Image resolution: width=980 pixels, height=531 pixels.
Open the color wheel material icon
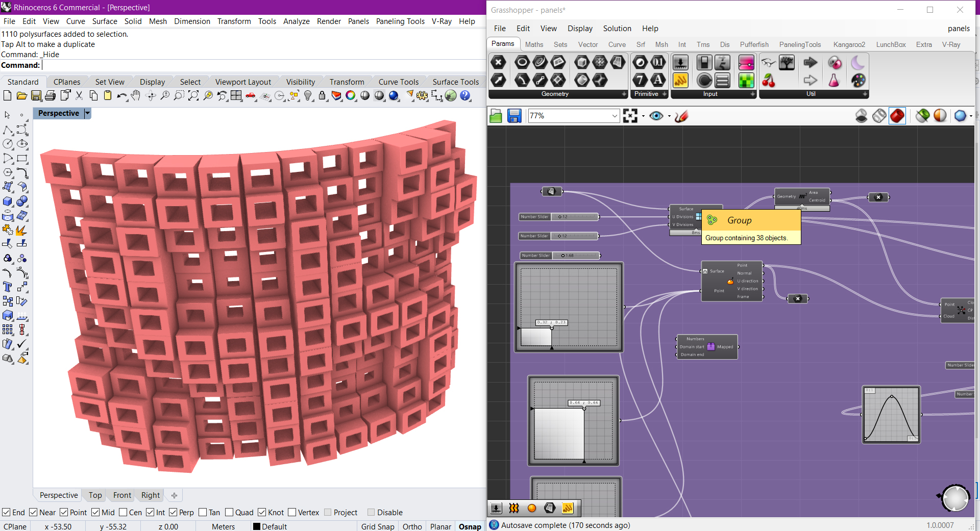(x=351, y=96)
